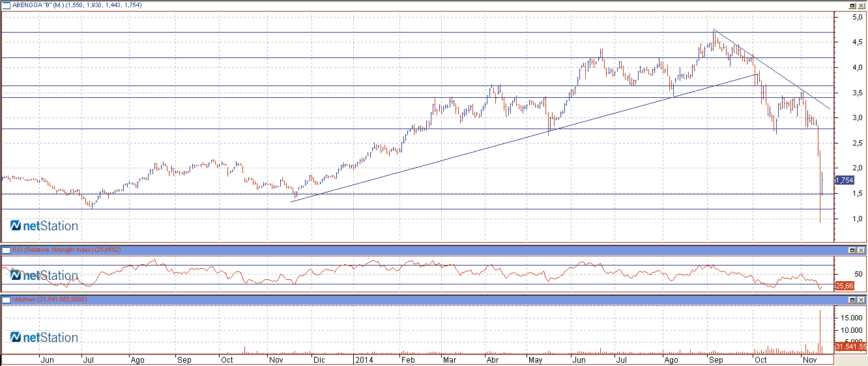Image resolution: width=868 pixels, height=366 pixels.
Task: Click the current price tag 1,754
Action: (x=844, y=179)
